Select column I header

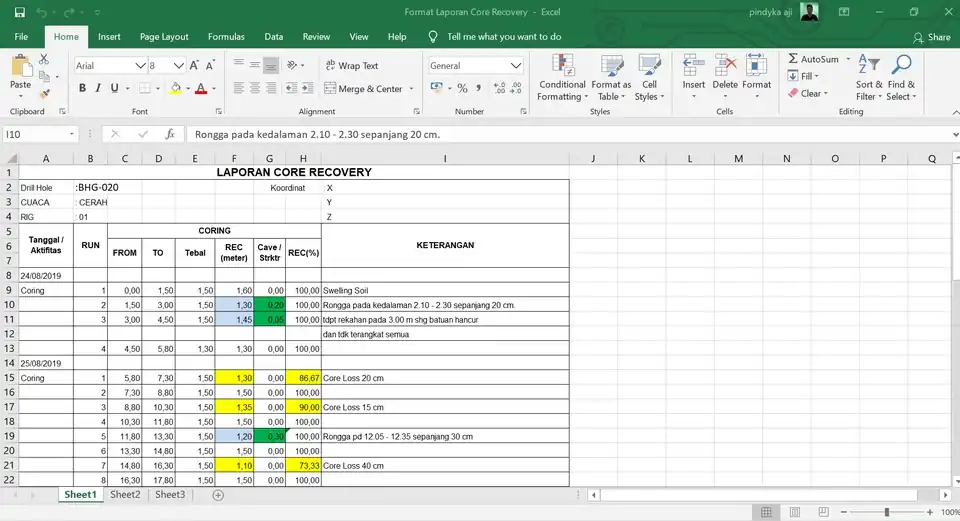pos(445,159)
